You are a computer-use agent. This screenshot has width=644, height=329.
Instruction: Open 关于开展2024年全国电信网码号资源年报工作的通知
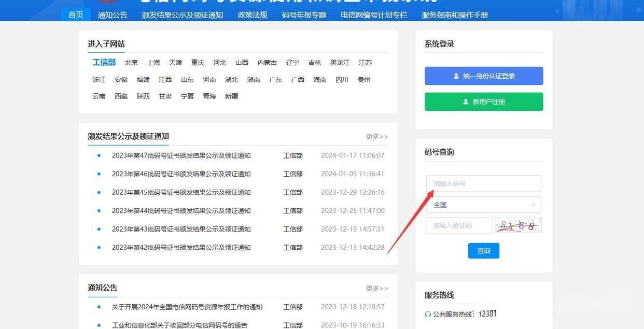(187, 307)
